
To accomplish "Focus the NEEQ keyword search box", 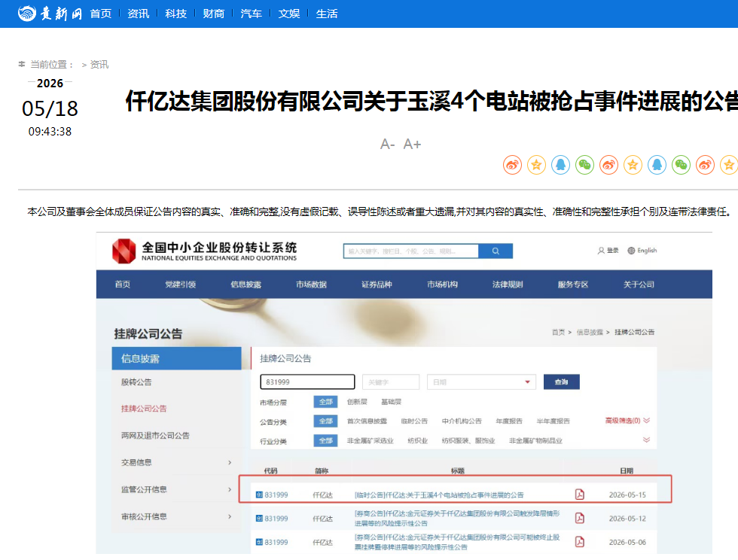I will 411,251.
